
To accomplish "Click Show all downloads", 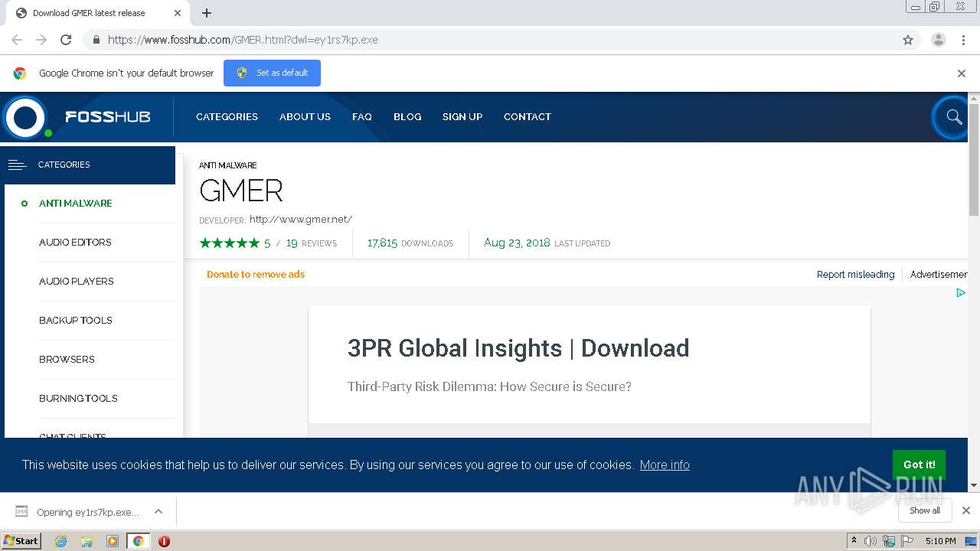I will tap(925, 510).
